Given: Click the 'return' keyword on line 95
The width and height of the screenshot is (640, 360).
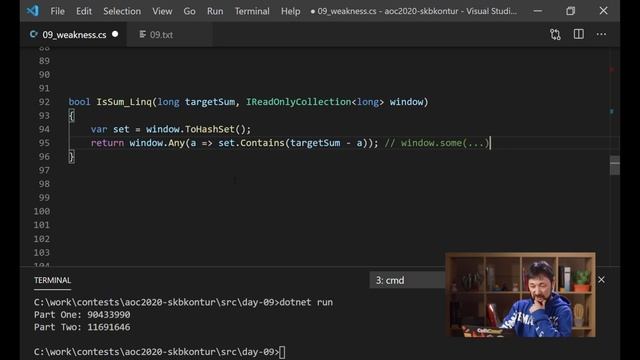Looking at the screenshot, I should point(107,143).
